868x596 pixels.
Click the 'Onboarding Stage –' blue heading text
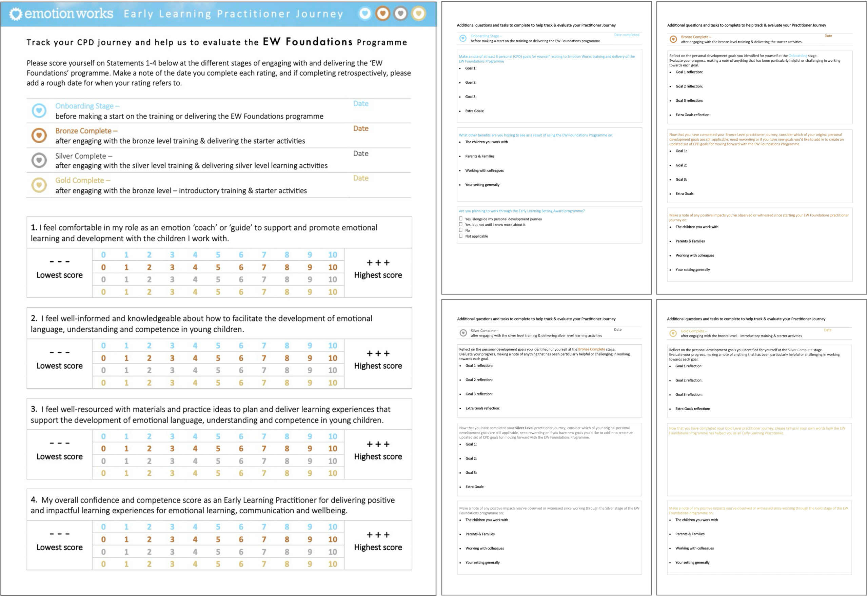[87, 106]
